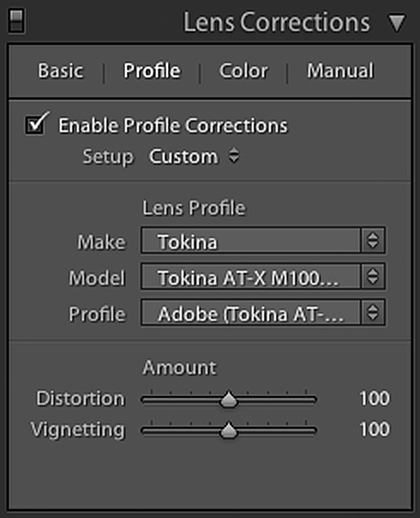Switch to the Basic tab
Viewport: 420px width, 518px height.
[60, 71]
